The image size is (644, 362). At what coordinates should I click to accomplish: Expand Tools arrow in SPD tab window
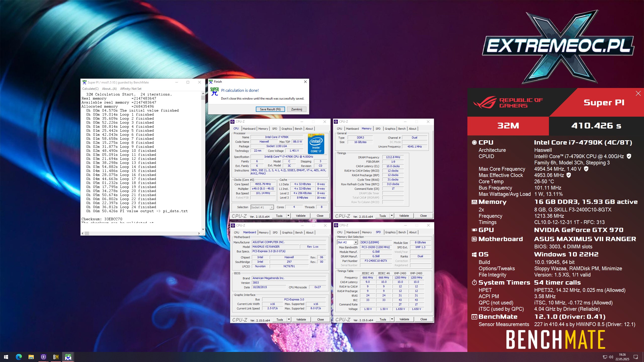click(392, 319)
